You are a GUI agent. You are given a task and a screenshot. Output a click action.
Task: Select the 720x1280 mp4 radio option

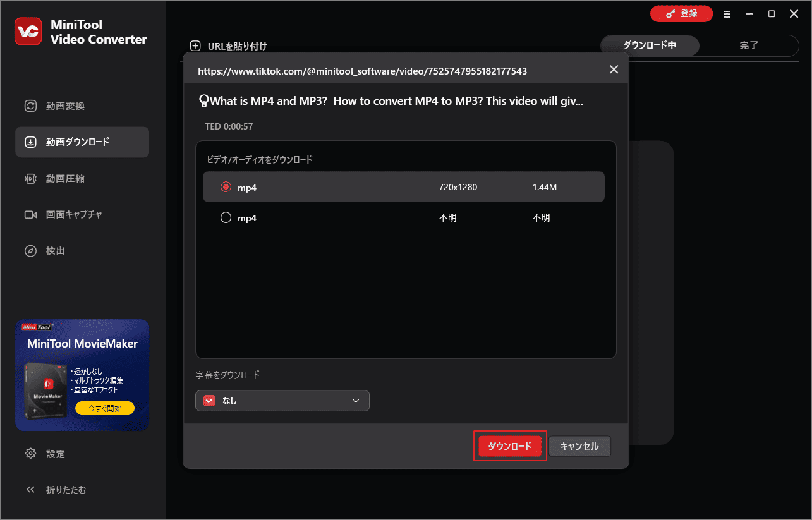click(x=226, y=187)
